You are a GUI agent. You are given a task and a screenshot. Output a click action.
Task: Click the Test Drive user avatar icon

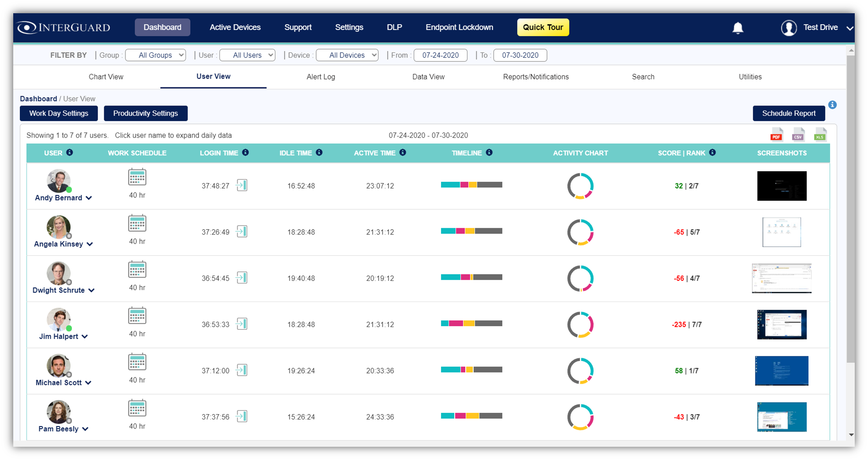789,28
